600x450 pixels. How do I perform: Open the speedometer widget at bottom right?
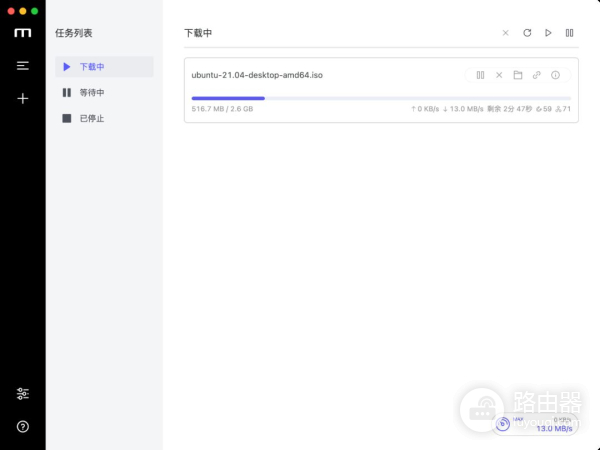coord(535,424)
